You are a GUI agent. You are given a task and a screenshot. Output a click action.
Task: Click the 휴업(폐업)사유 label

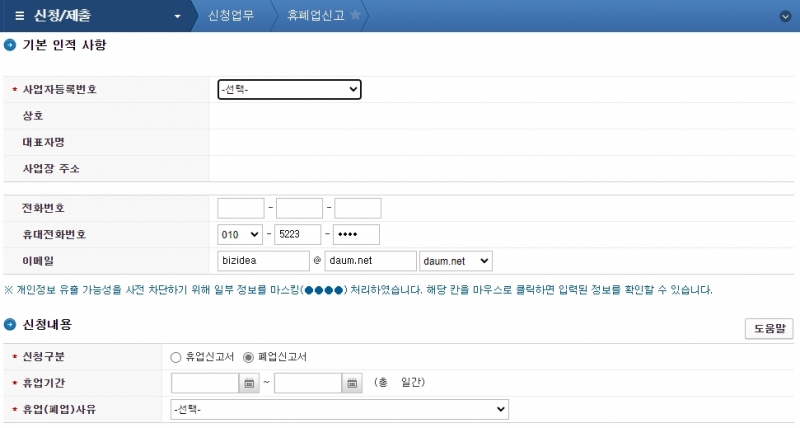[59, 409]
